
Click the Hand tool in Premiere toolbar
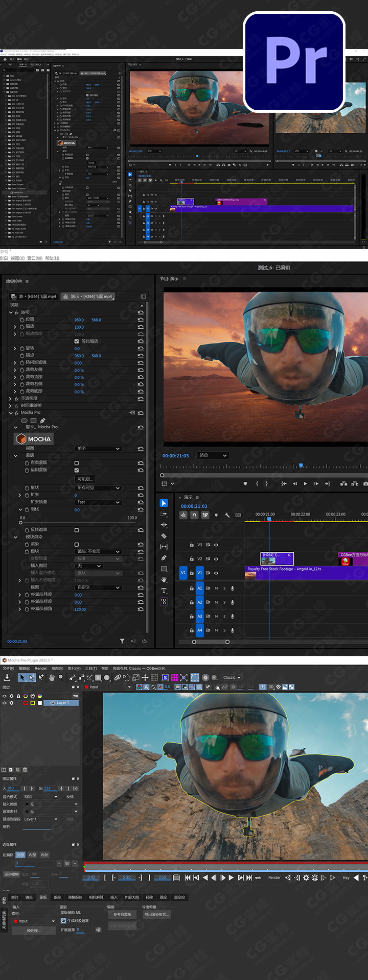pos(164,580)
